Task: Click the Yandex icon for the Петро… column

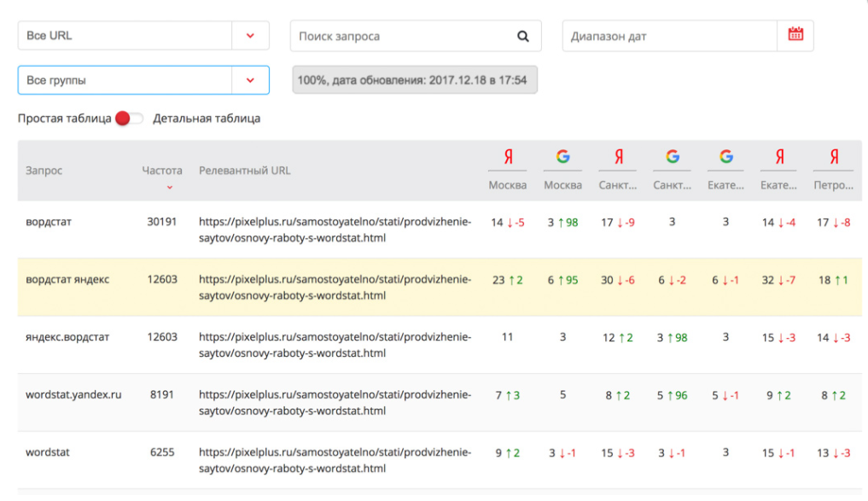Action: click(833, 157)
